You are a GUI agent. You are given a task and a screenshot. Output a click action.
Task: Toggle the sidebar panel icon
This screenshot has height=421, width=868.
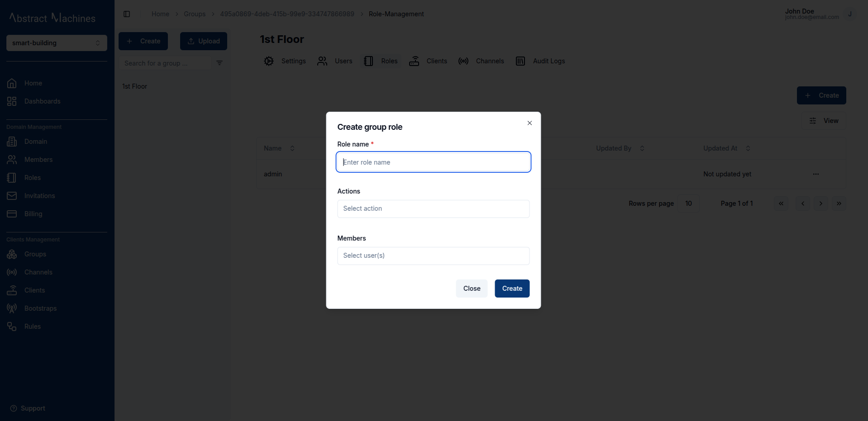pyautogui.click(x=127, y=14)
